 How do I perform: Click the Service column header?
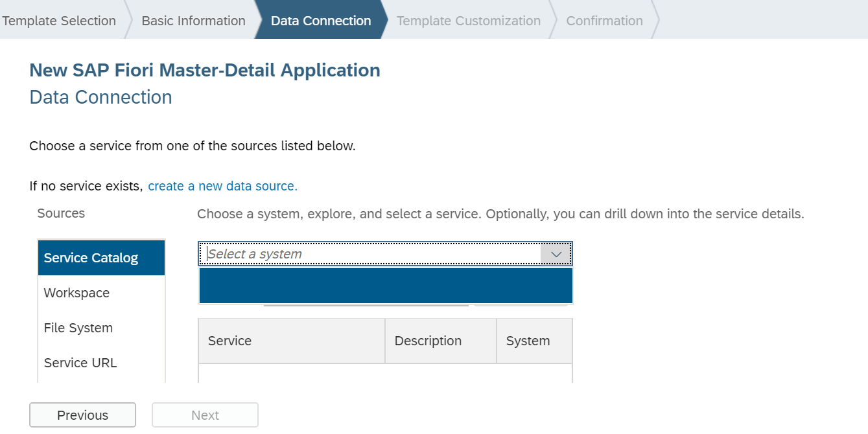[291, 341]
